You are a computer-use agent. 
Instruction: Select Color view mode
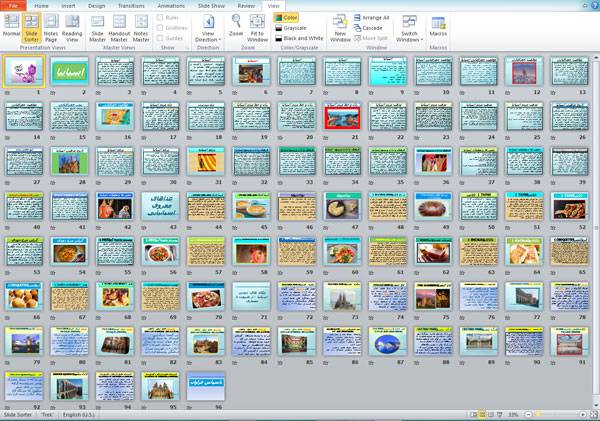(286, 18)
